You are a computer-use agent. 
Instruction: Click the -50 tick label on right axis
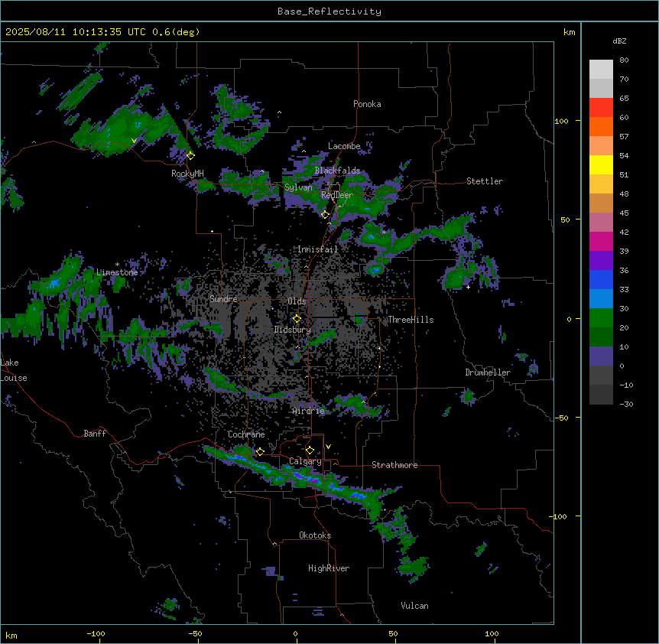pos(560,418)
